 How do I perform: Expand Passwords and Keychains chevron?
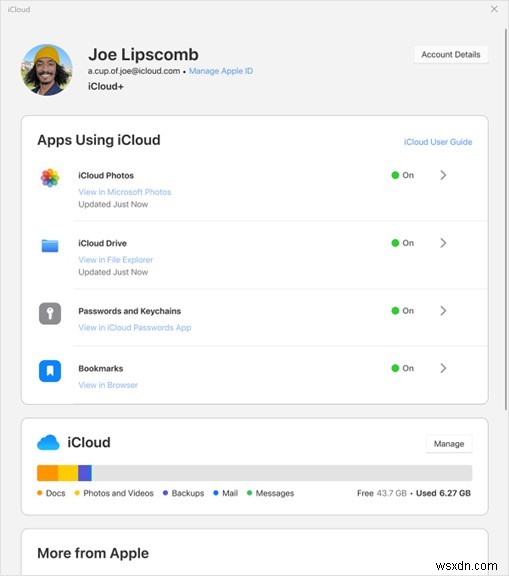pyautogui.click(x=443, y=311)
